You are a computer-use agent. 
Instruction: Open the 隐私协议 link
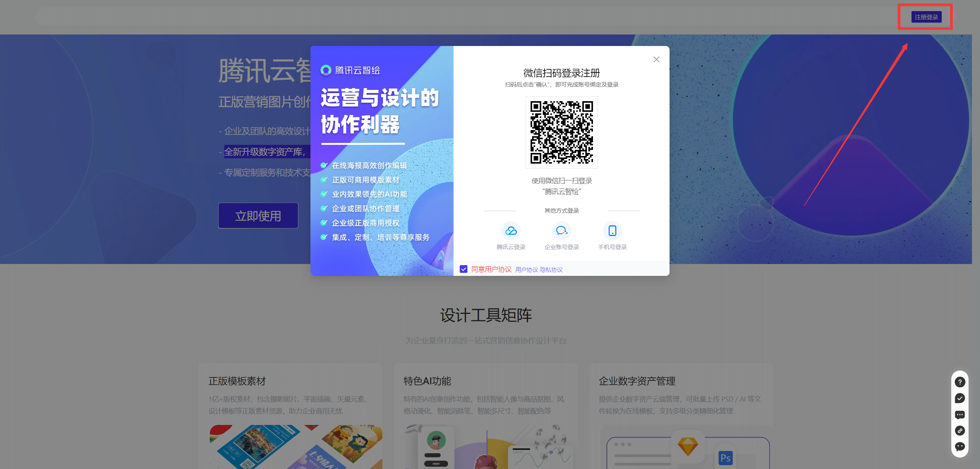pyautogui.click(x=551, y=270)
